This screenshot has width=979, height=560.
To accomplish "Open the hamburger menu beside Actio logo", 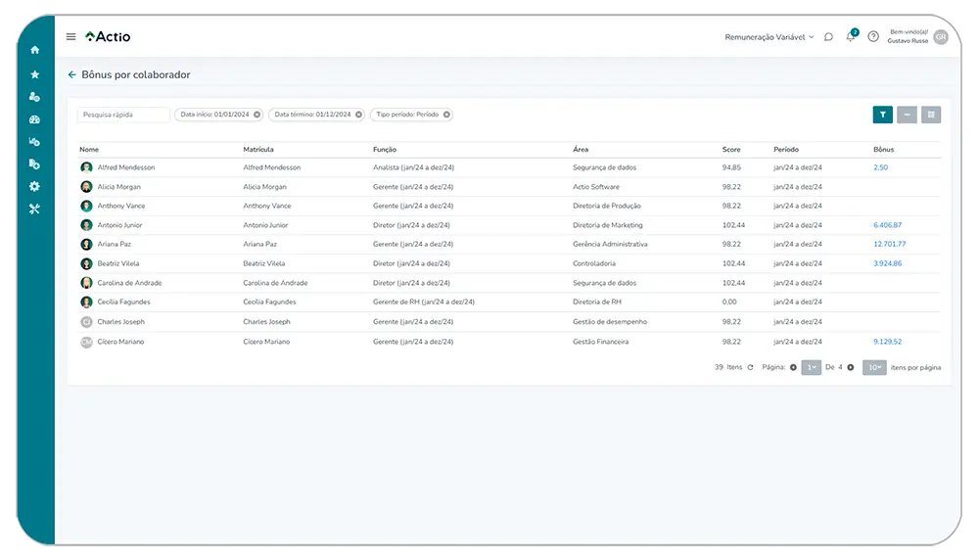I will [70, 37].
